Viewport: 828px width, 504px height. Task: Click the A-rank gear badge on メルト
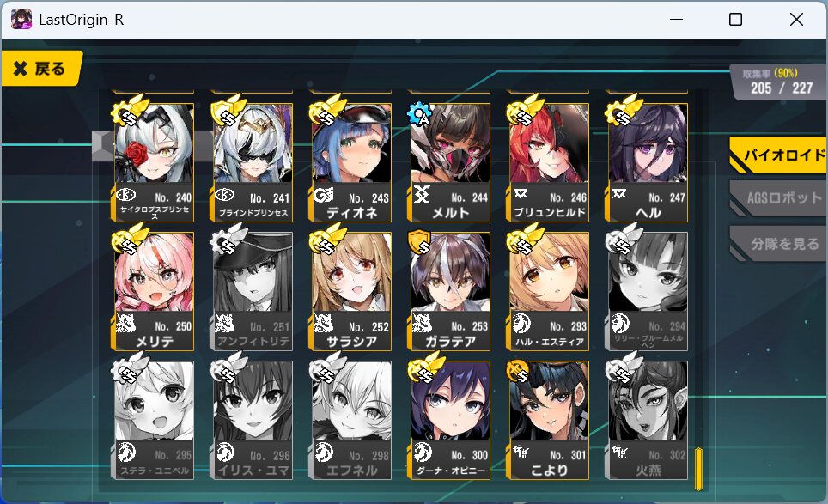point(419,114)
